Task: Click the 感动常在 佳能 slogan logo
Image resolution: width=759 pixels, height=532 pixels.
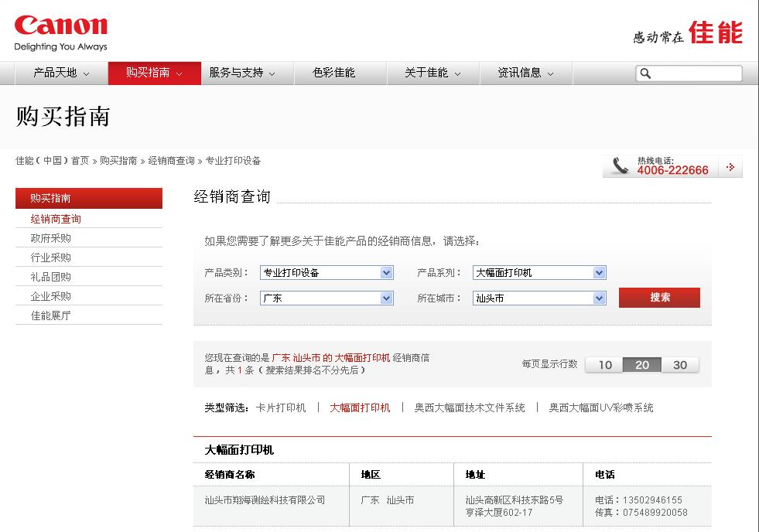Action: click(x=687, y=33)
